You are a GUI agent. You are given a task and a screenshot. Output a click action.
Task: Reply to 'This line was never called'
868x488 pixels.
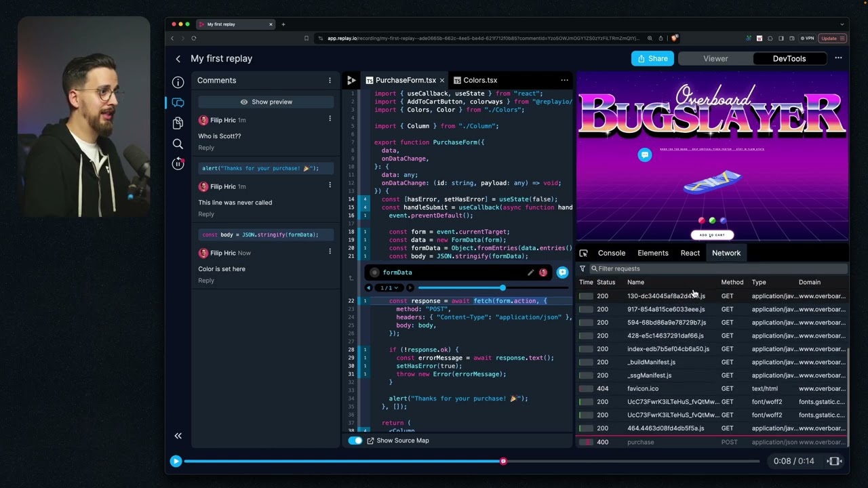click(x=206, y=214)
